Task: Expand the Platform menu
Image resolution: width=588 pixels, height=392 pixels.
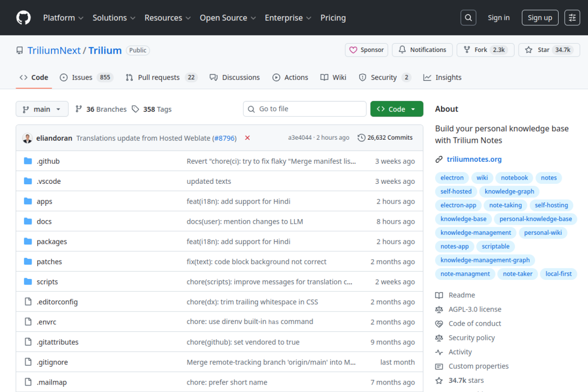Action: tap(63, 18)
